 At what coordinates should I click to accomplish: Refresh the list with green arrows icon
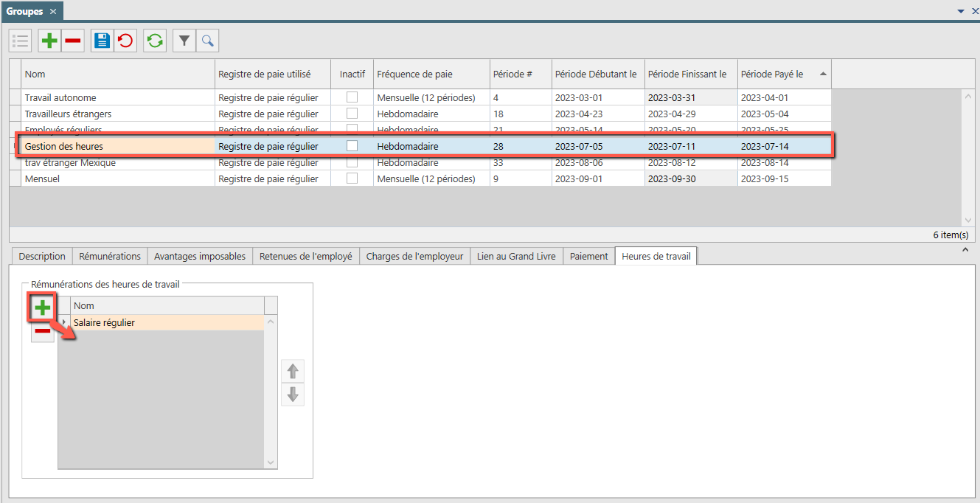[x=155, y=41]
